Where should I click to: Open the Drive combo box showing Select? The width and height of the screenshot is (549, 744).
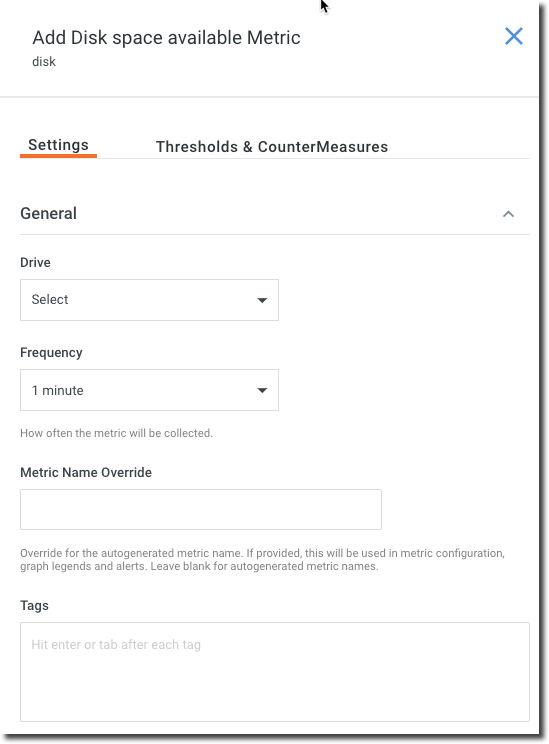(x=149, y=300)
